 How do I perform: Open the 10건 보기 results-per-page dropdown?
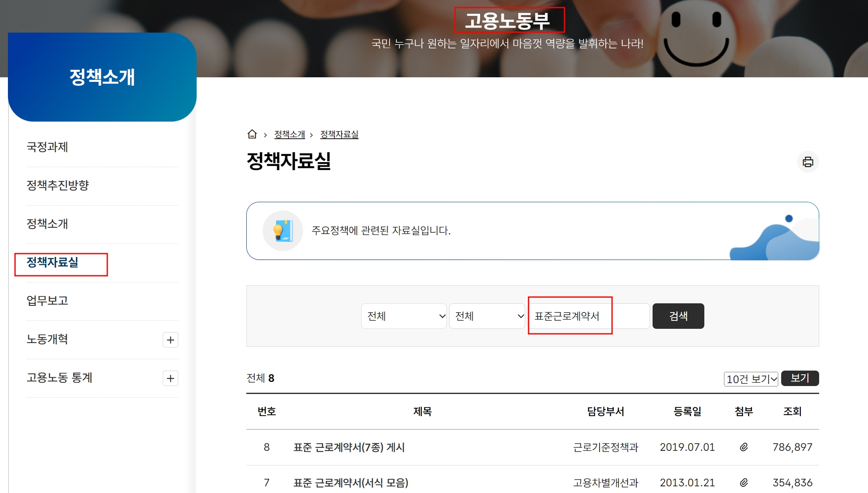coord(750,379)
